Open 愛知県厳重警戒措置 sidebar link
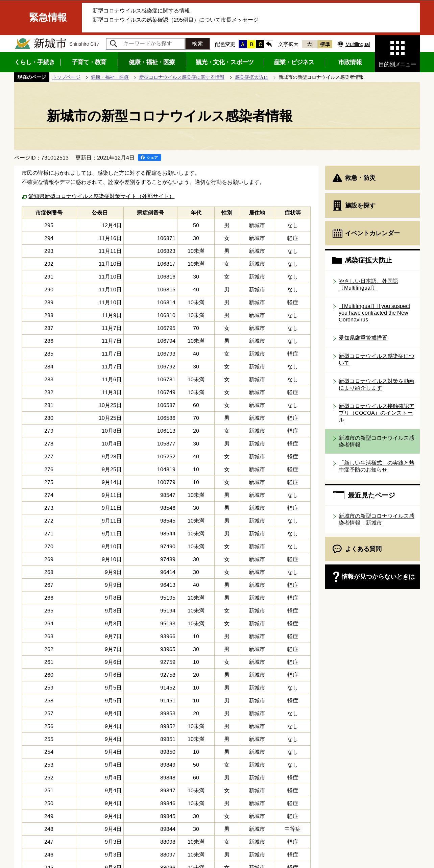Viewport: 434px width, 868px height. click(x=363, y=338)
